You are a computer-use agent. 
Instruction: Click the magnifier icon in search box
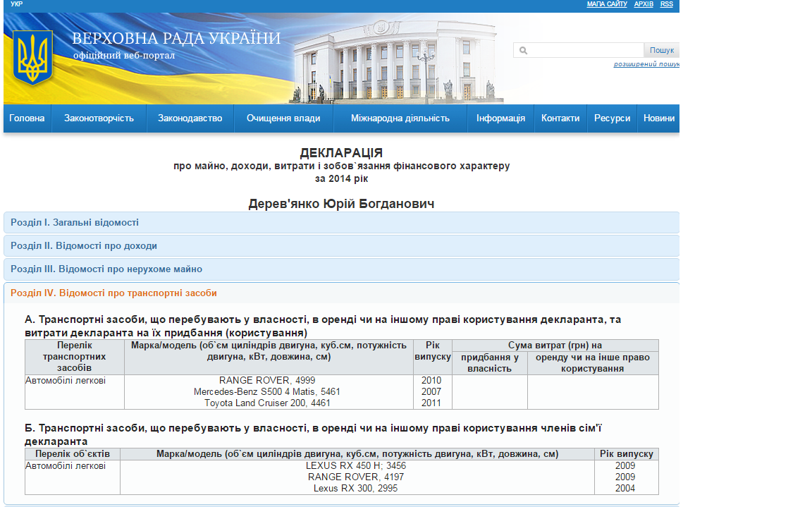click(x=523, y=50)
